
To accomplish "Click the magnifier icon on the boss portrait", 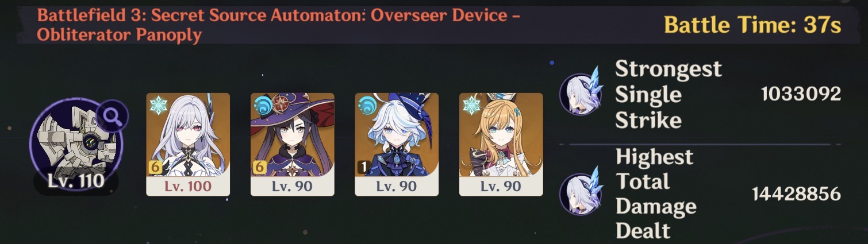I will (113, 118).
